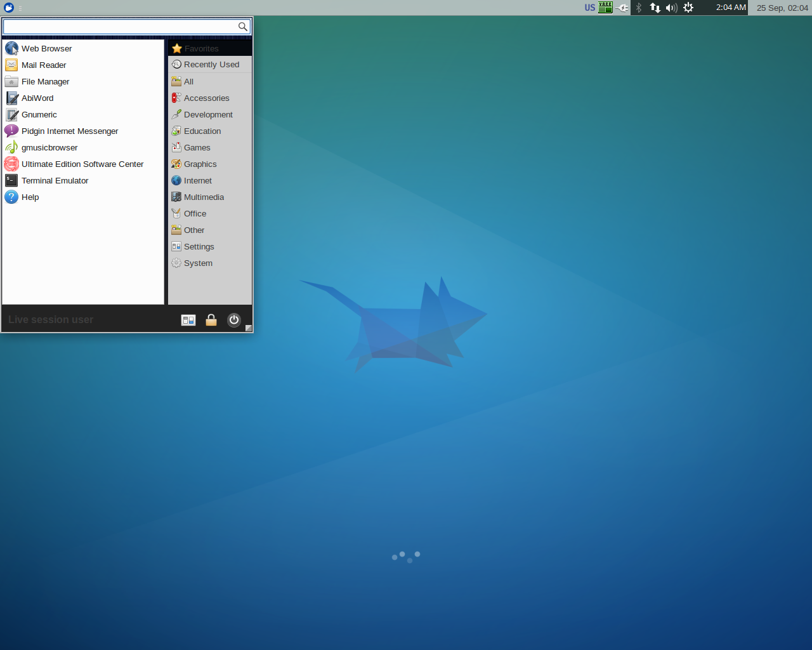Click US keyboard layout indicator
812x650 pixels.
pyautogui.click(x=590, y=8)
